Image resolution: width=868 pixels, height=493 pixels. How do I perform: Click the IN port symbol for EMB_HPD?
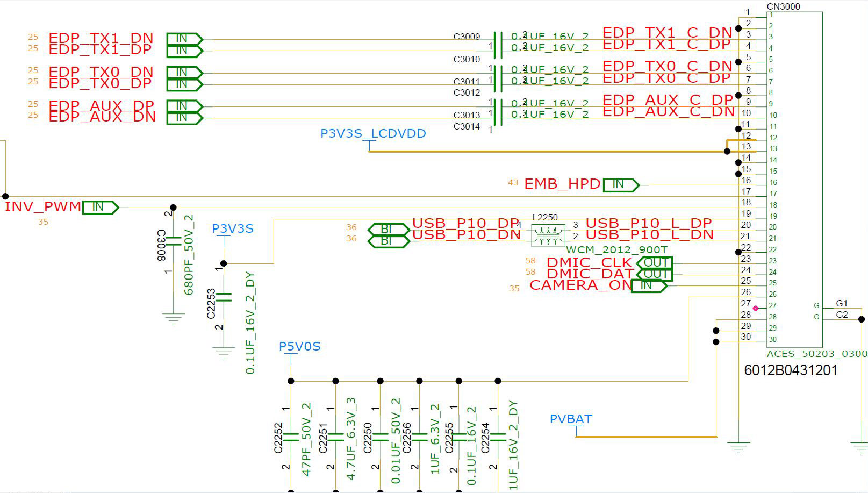pos(621,185)
